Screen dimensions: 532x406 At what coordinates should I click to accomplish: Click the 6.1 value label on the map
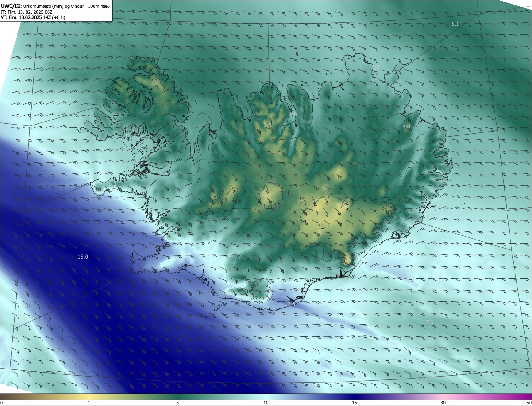pos(113,183)
